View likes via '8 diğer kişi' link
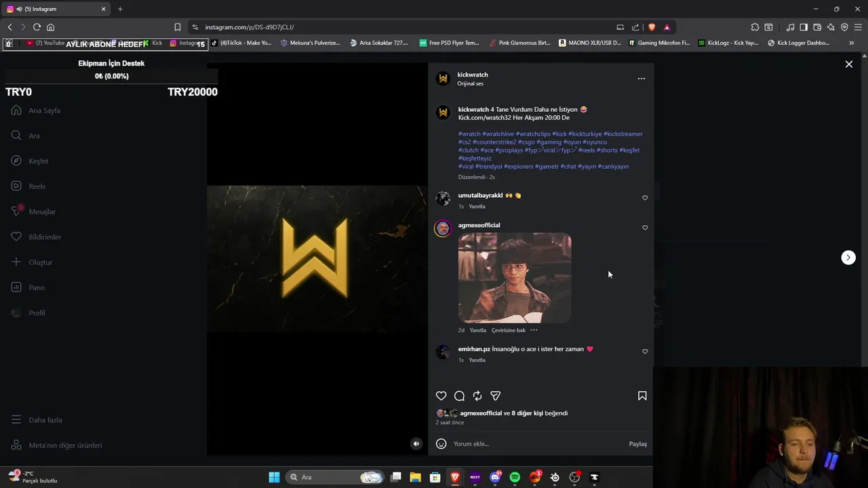This screenshot has height=488, width=868. [x=528, y=413]
